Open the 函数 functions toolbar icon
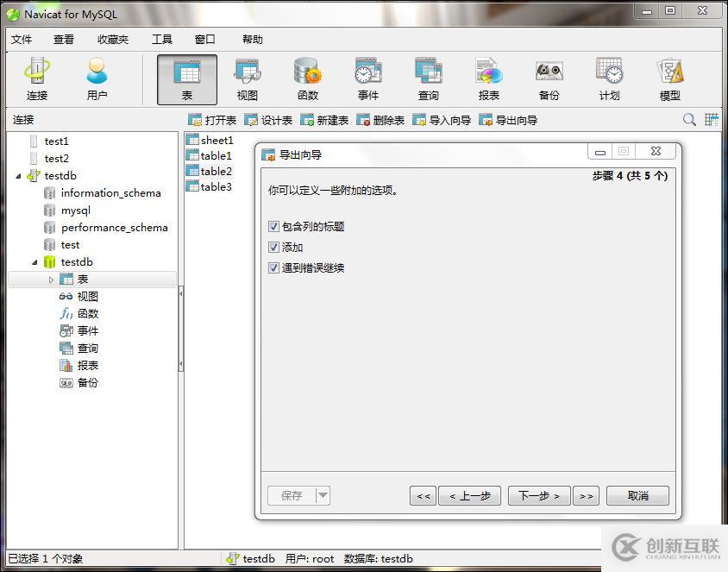Viewport: 728px width, 572px height. [308, 79]
